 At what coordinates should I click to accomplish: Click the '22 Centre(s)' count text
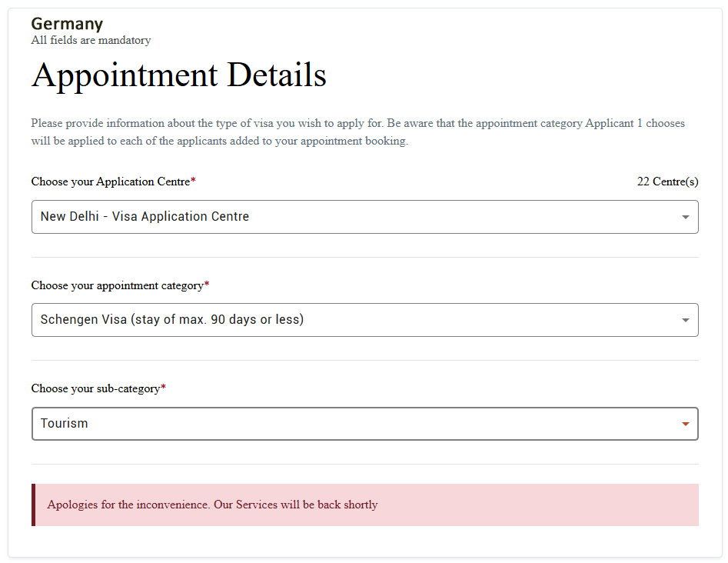pos(667,182)
